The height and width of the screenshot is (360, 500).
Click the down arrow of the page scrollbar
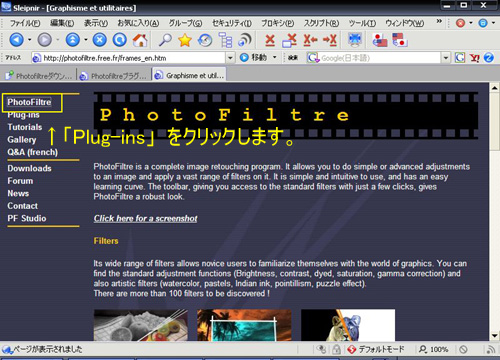click(x=494, y=335)
